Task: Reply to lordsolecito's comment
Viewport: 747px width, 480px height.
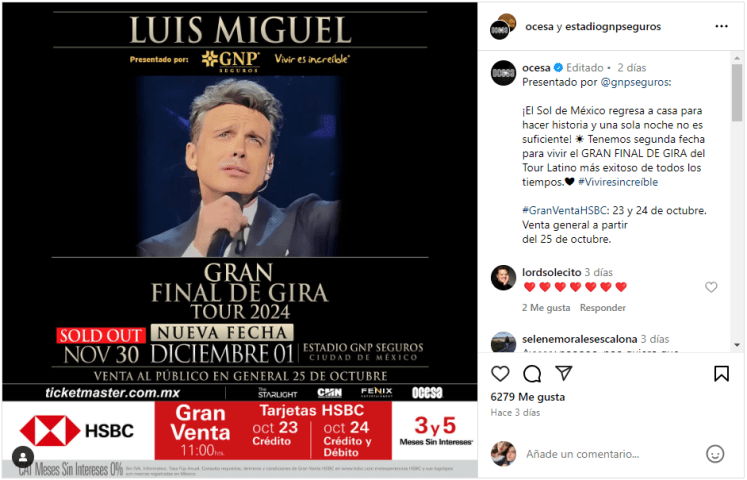Action: (603, 308)
